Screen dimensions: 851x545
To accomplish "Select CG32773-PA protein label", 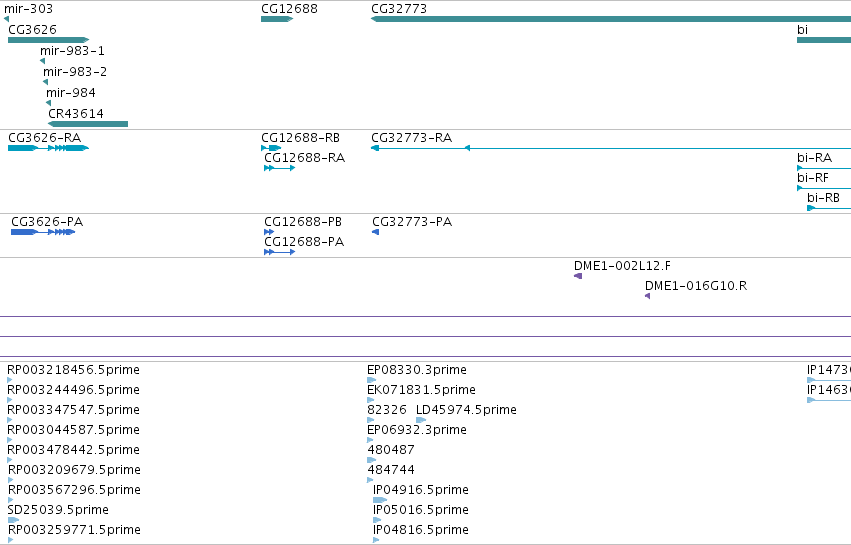I will [x=412, y=222].
